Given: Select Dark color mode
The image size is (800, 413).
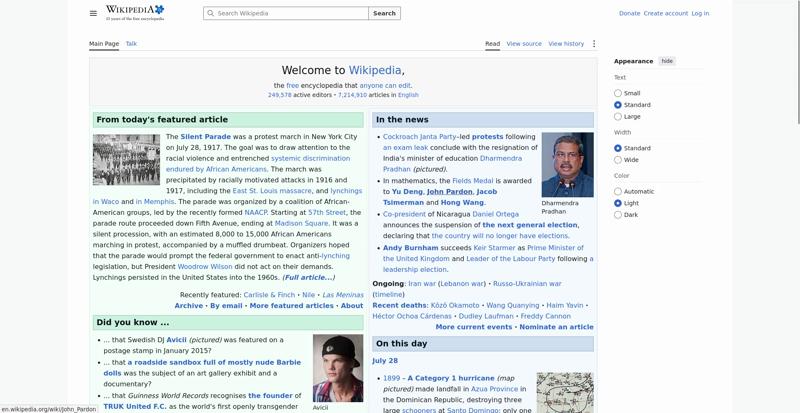Looking at the screenshot, I should (618, 215).
